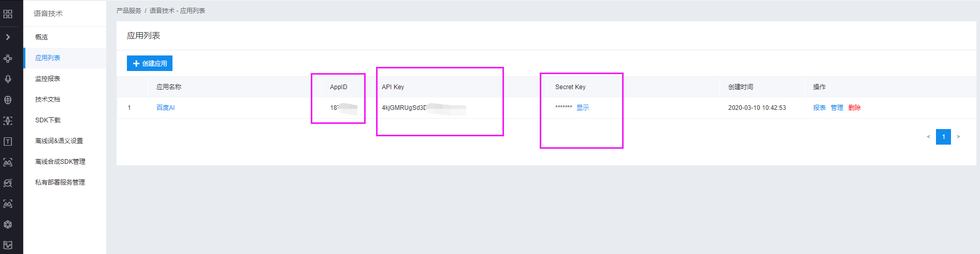Click the 操作 column header
This screenshot has height=254, width=980.
tap(819, 87)
